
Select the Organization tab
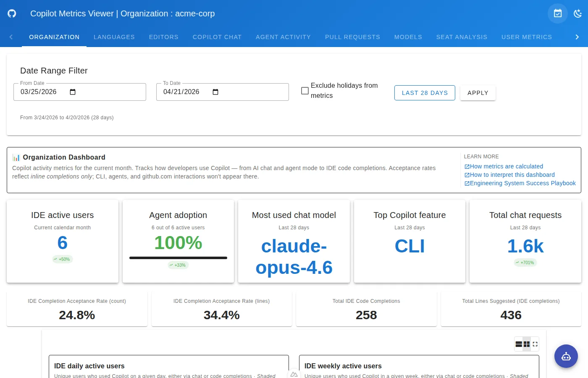pyautogui.click(x=54, y=37)
